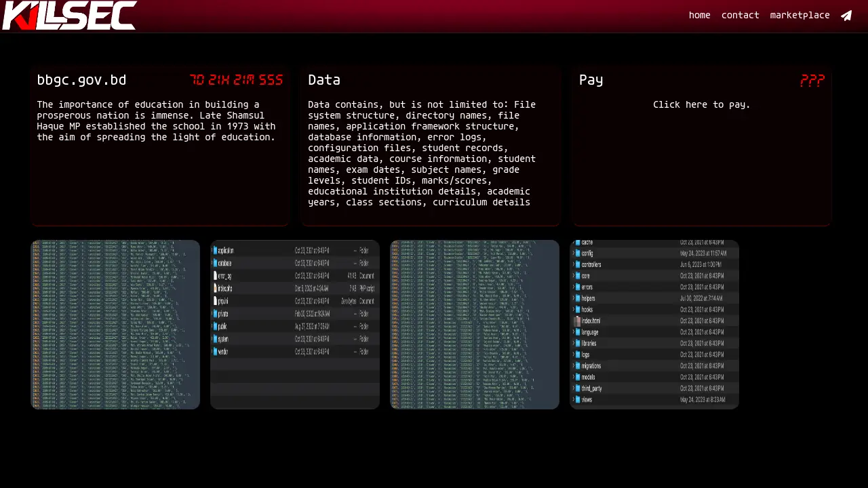Click the index.html file icon in the listing
Screen dimensions: 868x488
tap(578, 321)
